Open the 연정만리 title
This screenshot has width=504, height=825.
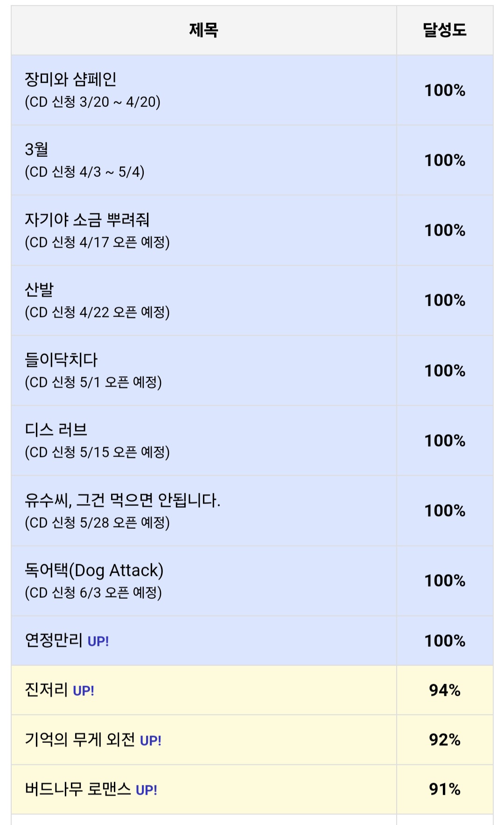(54, 640)
